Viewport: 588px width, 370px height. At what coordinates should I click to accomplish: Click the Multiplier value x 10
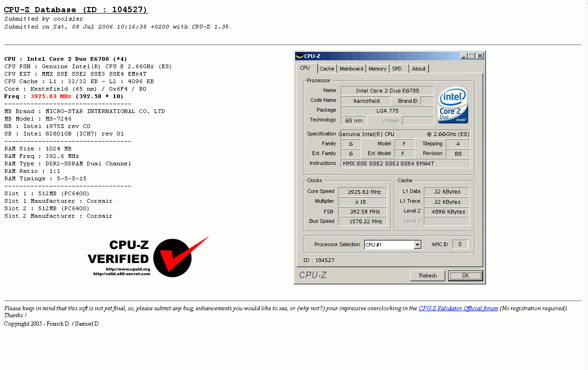362,202
